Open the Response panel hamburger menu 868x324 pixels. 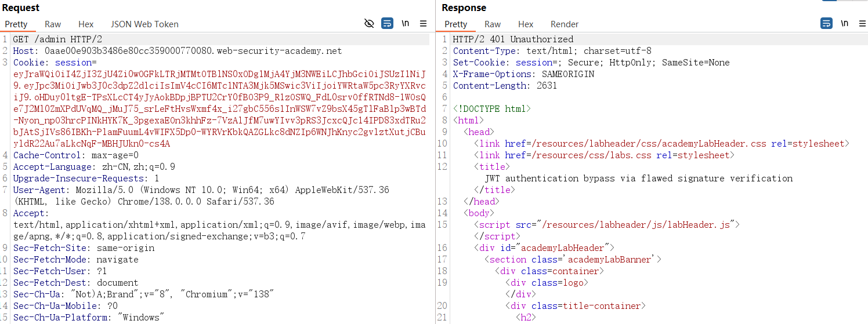coord(862,24)
